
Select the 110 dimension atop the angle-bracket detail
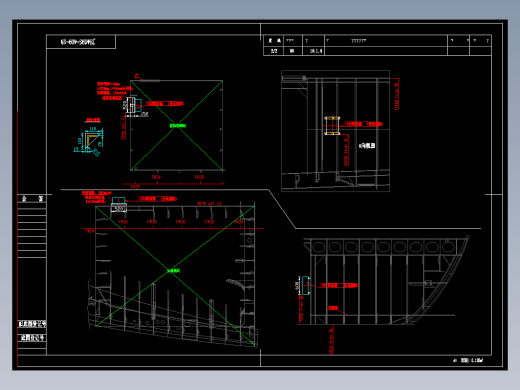(x=93, y=129)
